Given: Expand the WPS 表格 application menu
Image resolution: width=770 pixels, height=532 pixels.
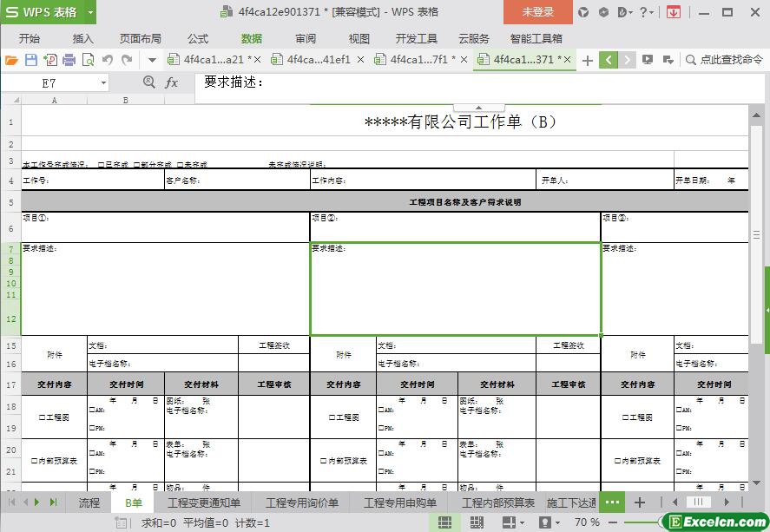Looking at the screenshot, I should point(48,12).
